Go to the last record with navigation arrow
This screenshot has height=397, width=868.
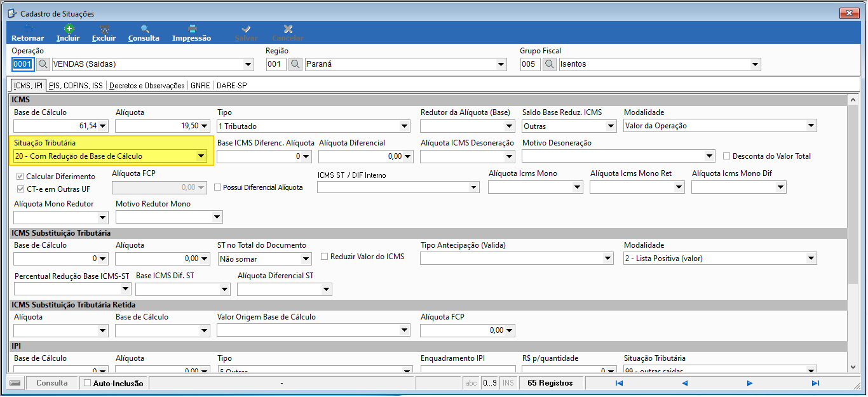[815, 383]
